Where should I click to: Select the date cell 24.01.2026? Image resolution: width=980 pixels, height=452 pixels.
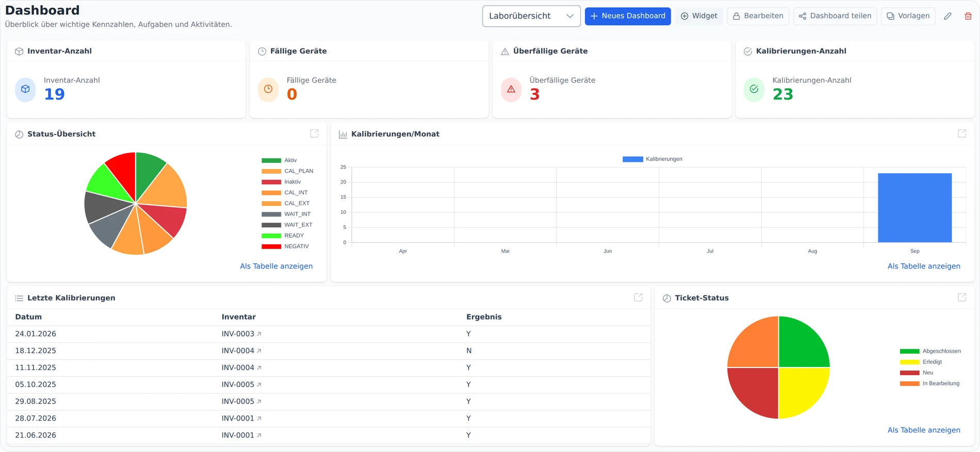pos(36,334)
